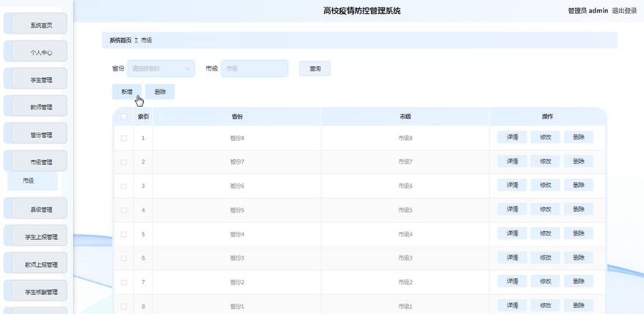Click 修改 for the 省份6 row
Screen dimensions: 644x314
(545, 185)
